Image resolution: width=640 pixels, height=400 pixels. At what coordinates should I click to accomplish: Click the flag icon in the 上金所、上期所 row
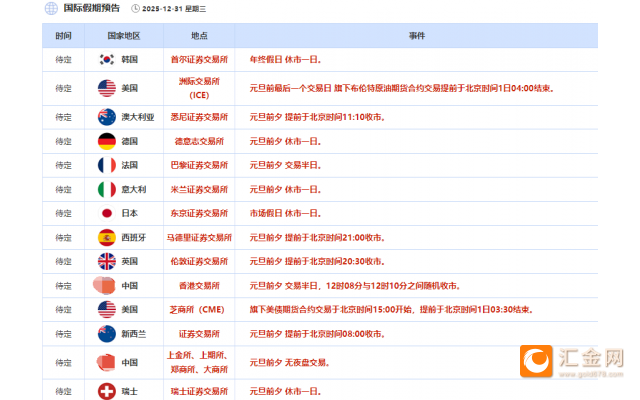(x=106, y=362)
